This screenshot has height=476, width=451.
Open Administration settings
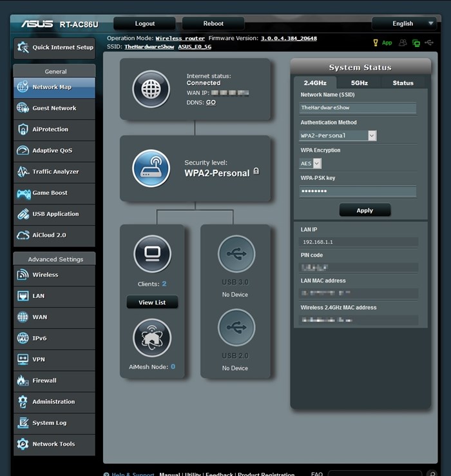point(54,402)
